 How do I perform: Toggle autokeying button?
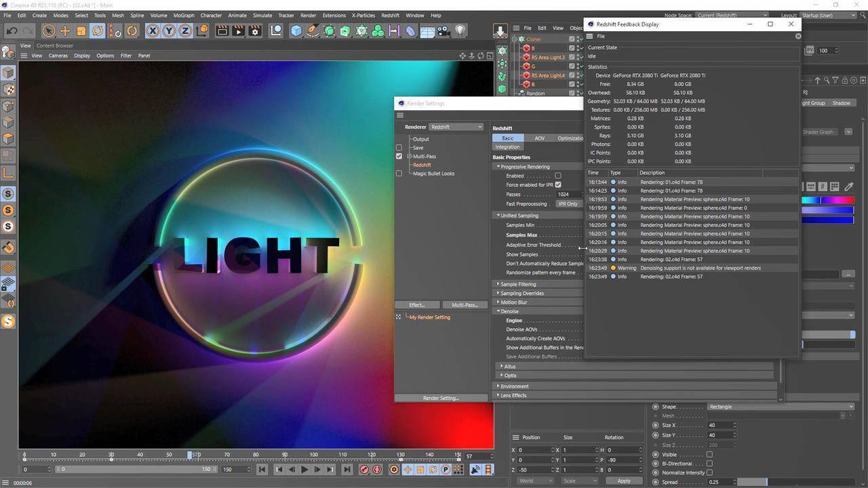(377, 469)
